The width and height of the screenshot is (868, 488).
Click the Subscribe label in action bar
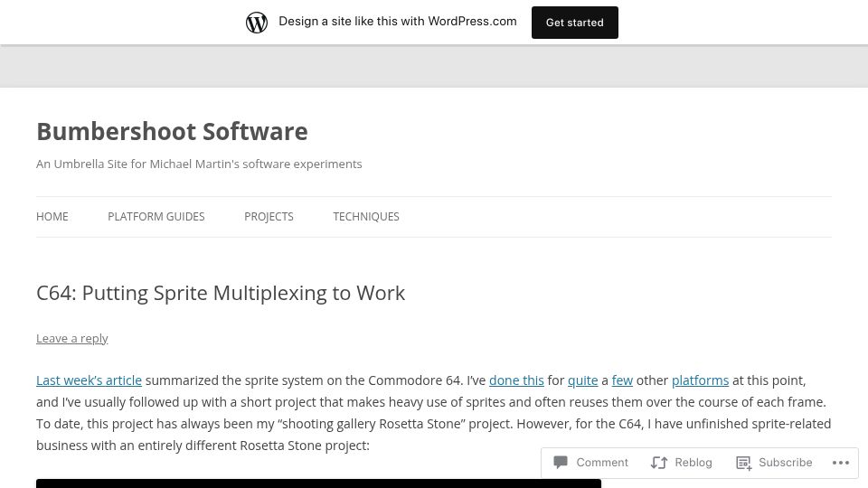click(x=786, y=463)
